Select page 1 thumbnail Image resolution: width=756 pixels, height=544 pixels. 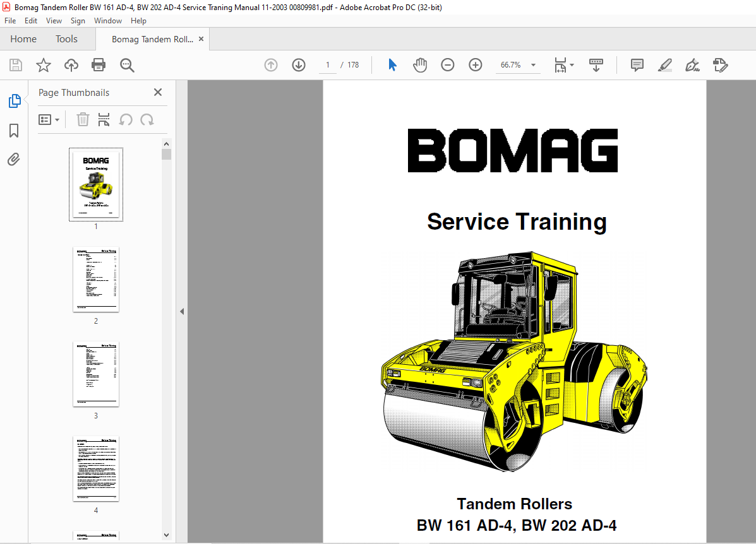pyautogui.click(x=96, y=184)
